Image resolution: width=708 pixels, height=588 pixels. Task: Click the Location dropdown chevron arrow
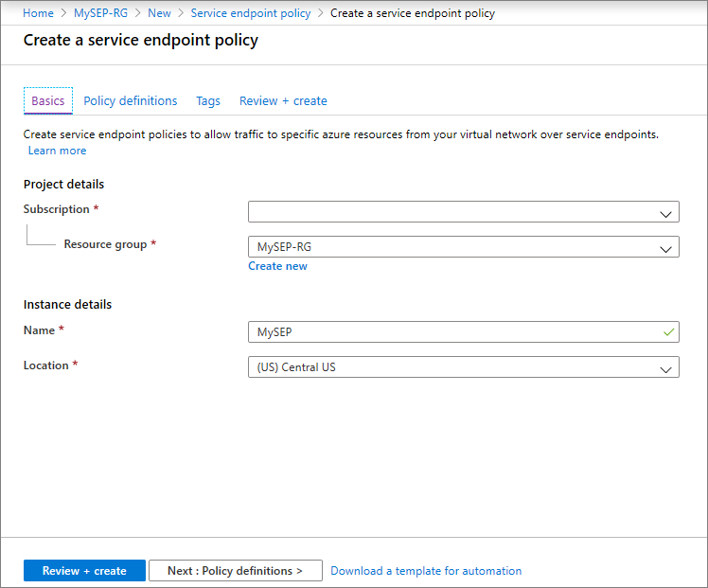coord(666,368)
